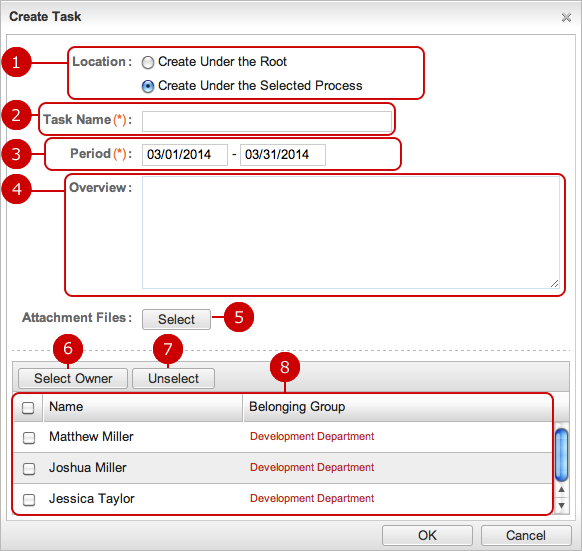Click inside the Overview text area

351,232
